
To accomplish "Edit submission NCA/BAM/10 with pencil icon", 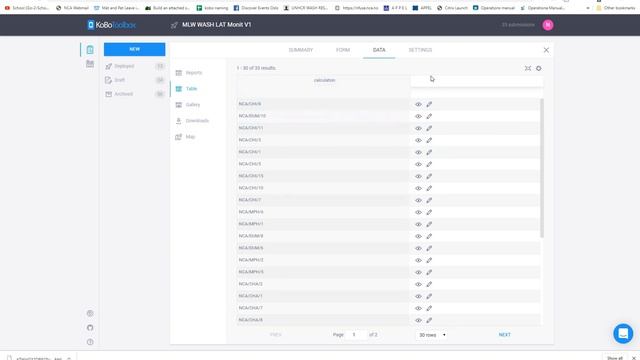I will click(429, 116).
